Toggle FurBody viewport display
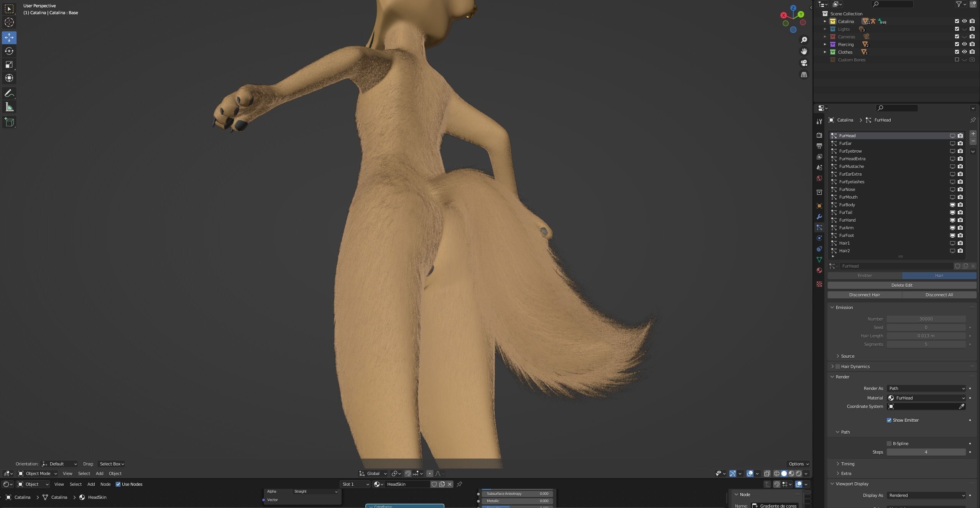The height and width of the screenshot is (508, 980). [x=952, y=205]
